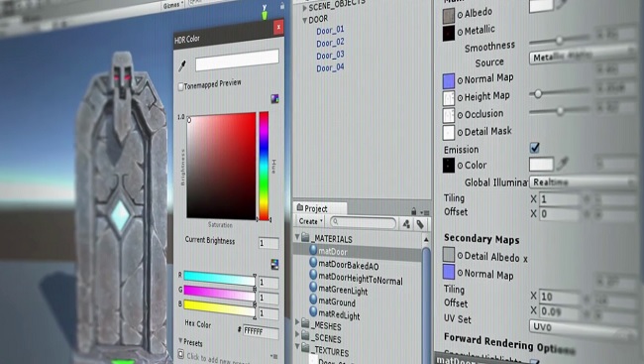Enable the Tonemapped Preview checkbox

(180, 86)
